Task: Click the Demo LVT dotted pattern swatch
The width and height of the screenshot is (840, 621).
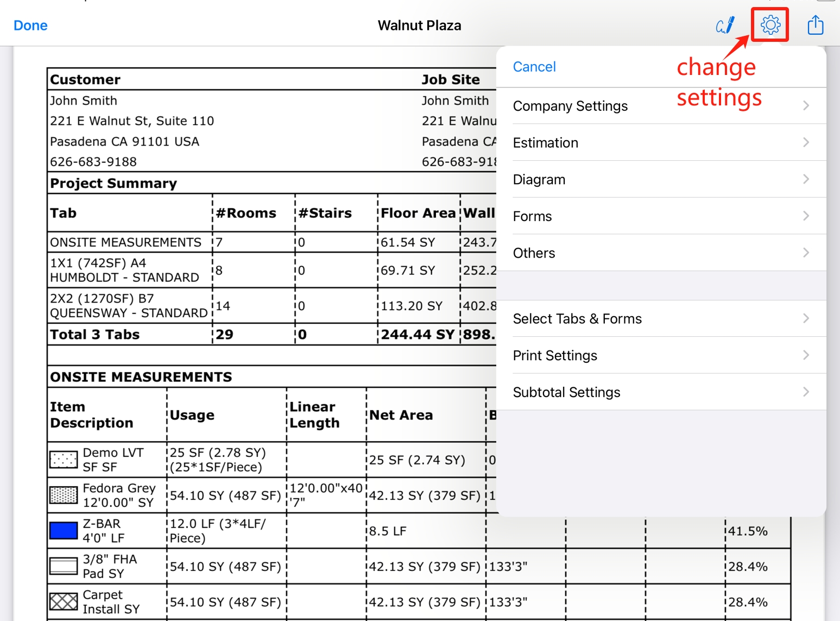Action: coord(64,460)
